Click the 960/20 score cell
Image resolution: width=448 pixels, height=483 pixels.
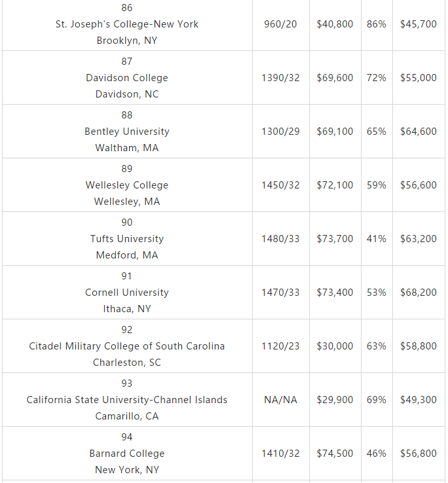280,24
